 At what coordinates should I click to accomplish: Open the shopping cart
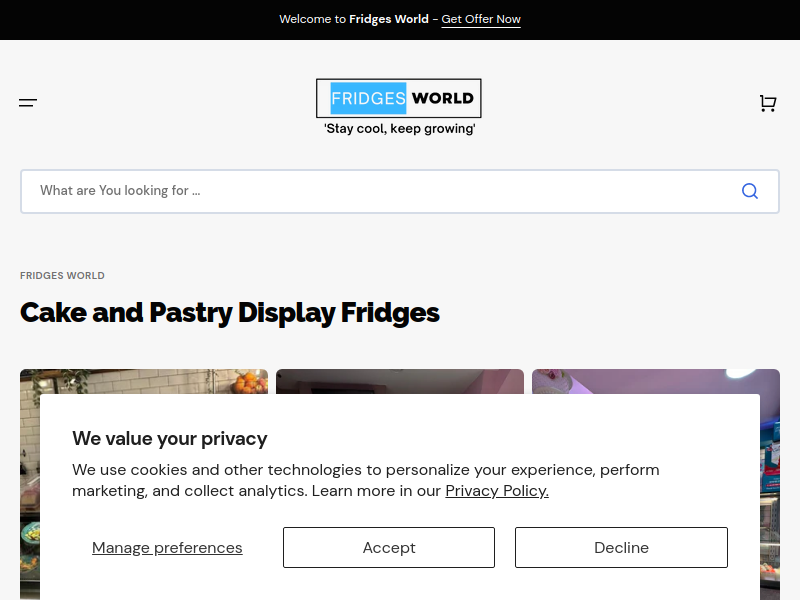tap(768, 103)
